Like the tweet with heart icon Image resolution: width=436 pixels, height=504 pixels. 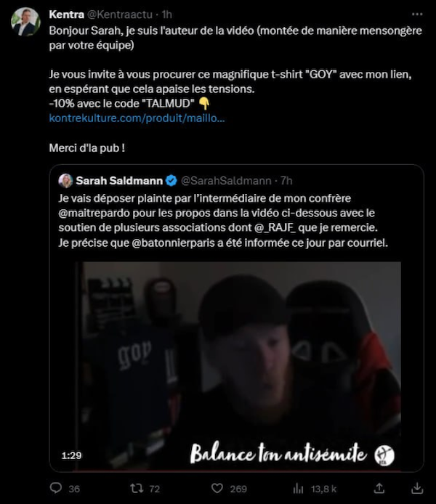[x=217, y=488]
